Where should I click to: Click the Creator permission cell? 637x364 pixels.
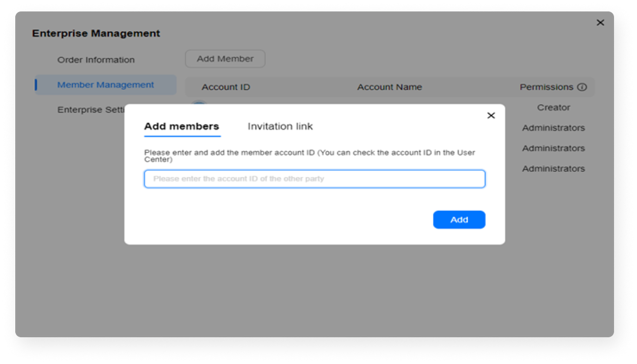553,108
